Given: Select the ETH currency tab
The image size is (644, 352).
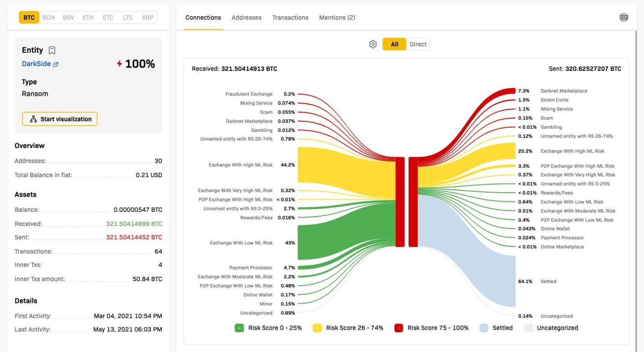Looking at the screenshot, I should click(x=88, y=18).
